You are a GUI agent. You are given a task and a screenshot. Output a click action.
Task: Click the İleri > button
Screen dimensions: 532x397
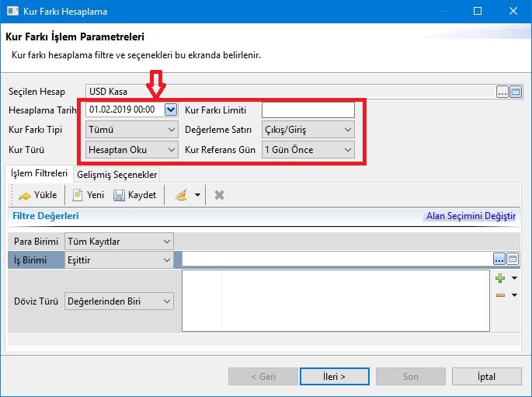(334, 376)
